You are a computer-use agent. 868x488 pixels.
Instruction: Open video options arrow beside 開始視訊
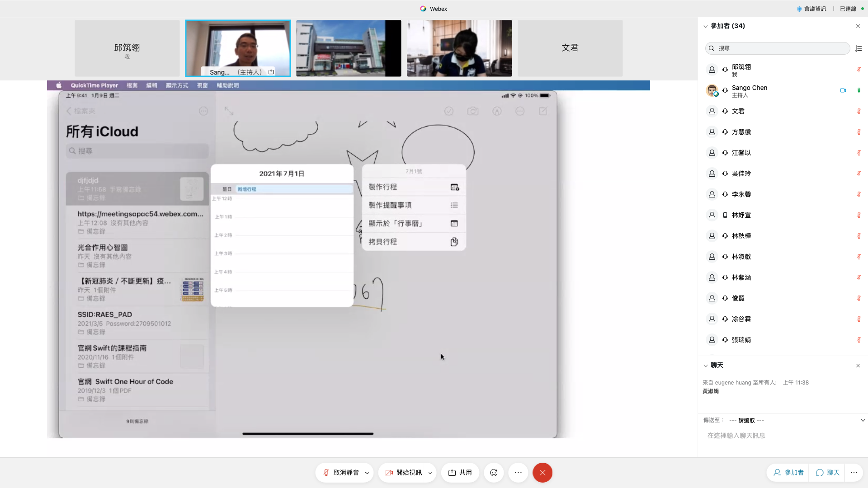point(430,473)
